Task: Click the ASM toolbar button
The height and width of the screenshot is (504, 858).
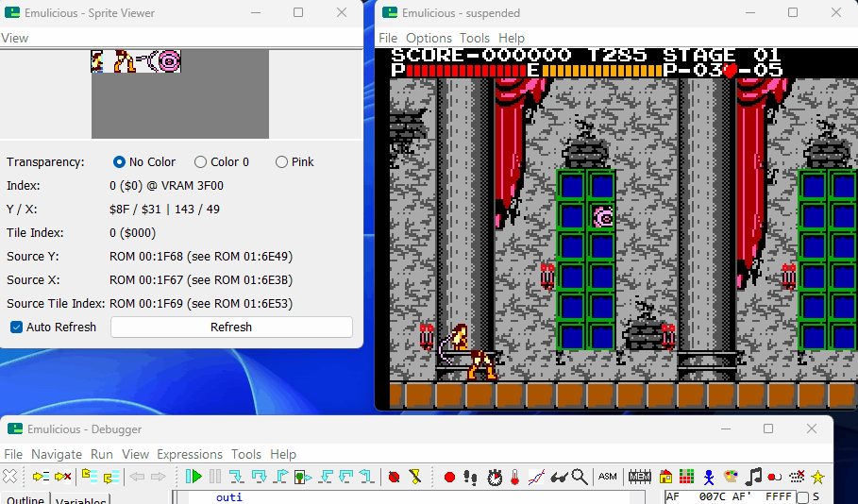Action: [607, 477]
